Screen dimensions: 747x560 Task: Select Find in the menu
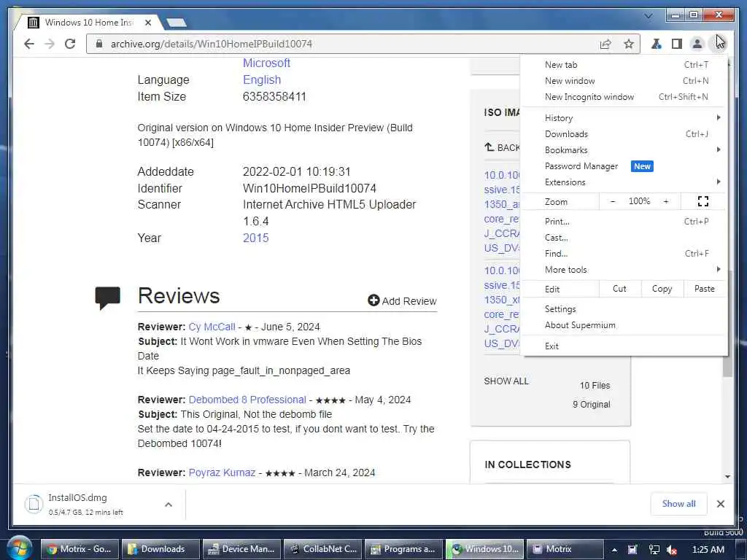coord(624,254)
